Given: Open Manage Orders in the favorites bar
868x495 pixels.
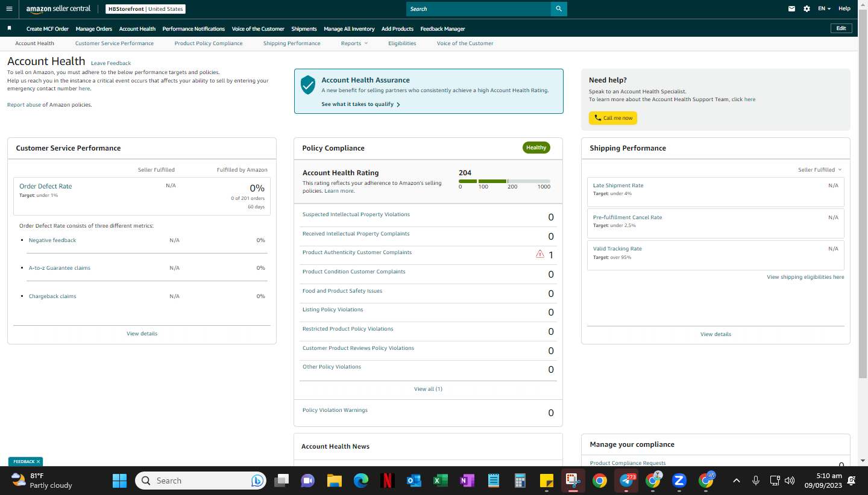Looking at the screenshot, I should click(94, 29).
